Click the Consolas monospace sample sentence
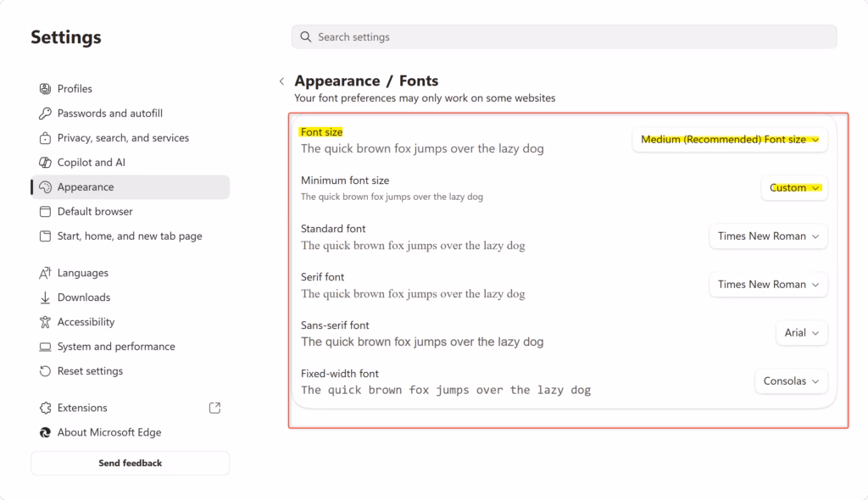The width and height of the screenshot is (868, 500). click(446, 390)
